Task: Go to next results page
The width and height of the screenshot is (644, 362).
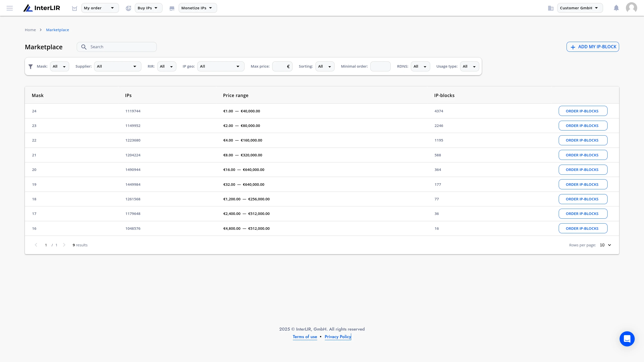Action: point(64,245)
